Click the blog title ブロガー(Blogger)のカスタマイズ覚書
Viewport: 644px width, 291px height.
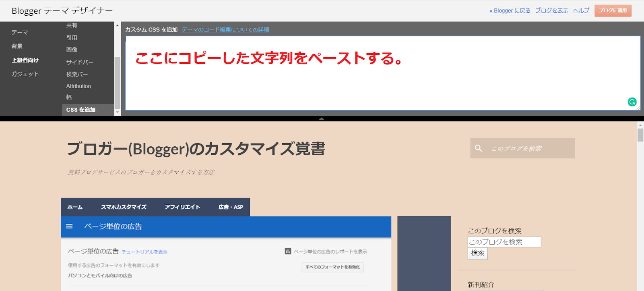pos(196,149)
